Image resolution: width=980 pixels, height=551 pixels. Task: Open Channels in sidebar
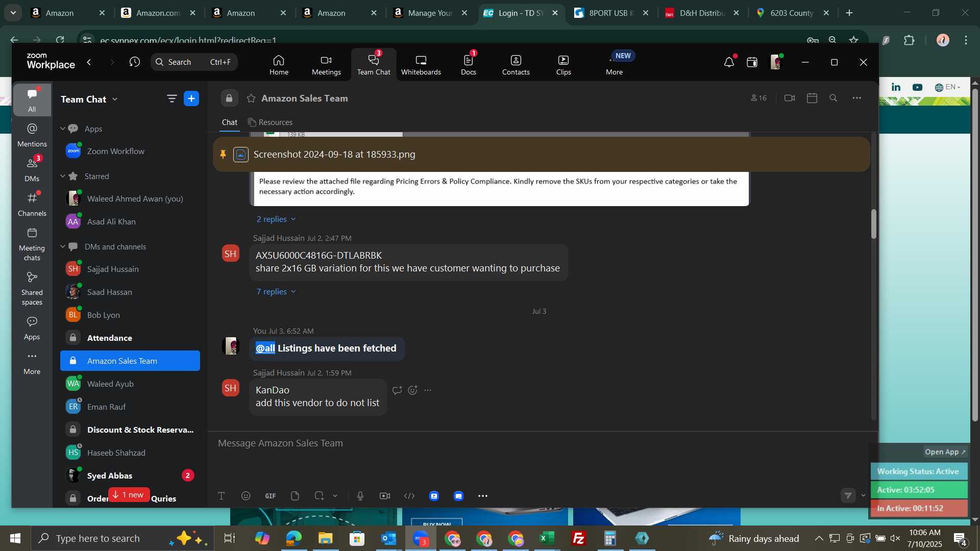[x=32, y=205]
